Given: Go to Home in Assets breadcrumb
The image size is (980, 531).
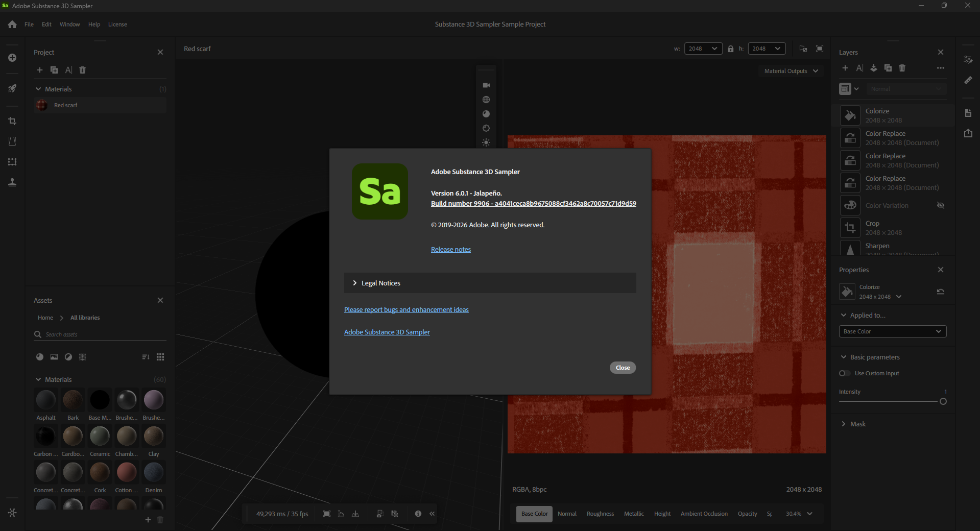Looking at the screenshot, I should [x=45, y=318].
